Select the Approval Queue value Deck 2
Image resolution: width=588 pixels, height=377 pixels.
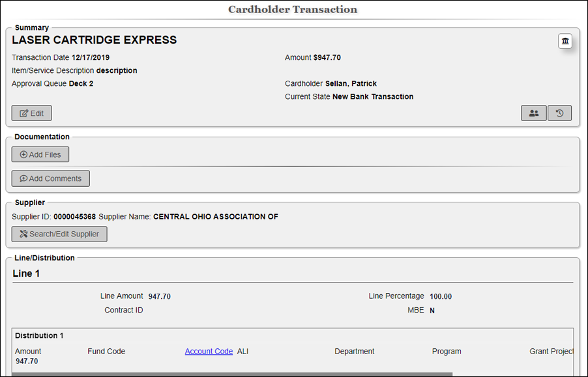click(x=81, y=83)
